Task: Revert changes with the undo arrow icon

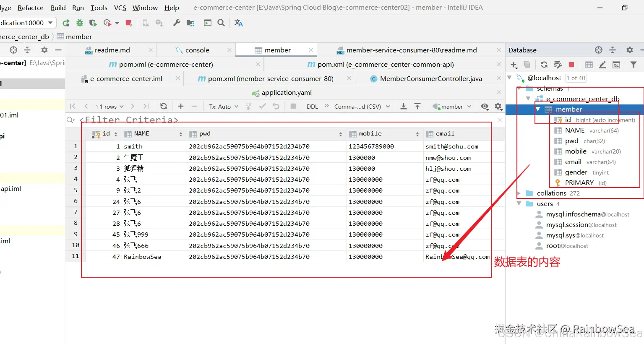Action: tap(276, 106)
